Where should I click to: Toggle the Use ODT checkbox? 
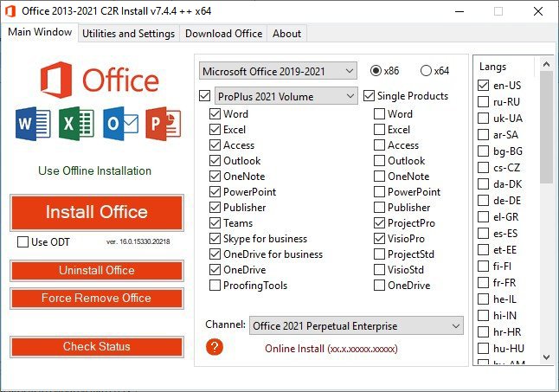(22, 242)
